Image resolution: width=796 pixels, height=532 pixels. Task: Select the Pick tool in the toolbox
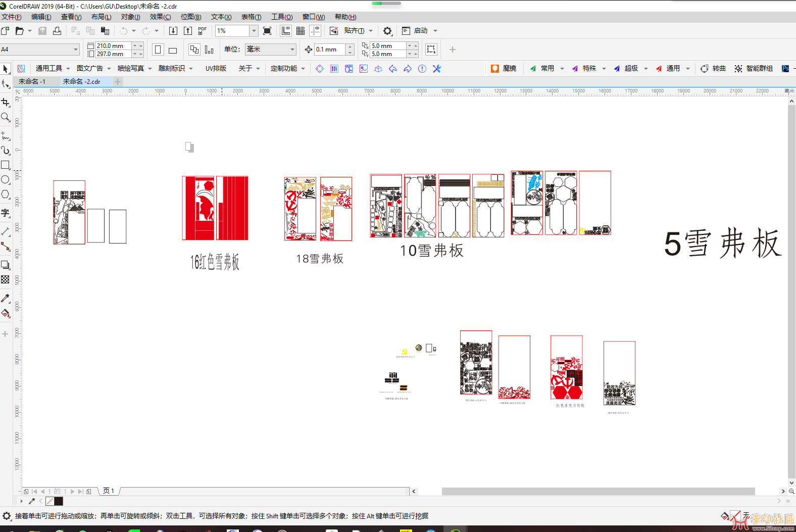(6, 69)
